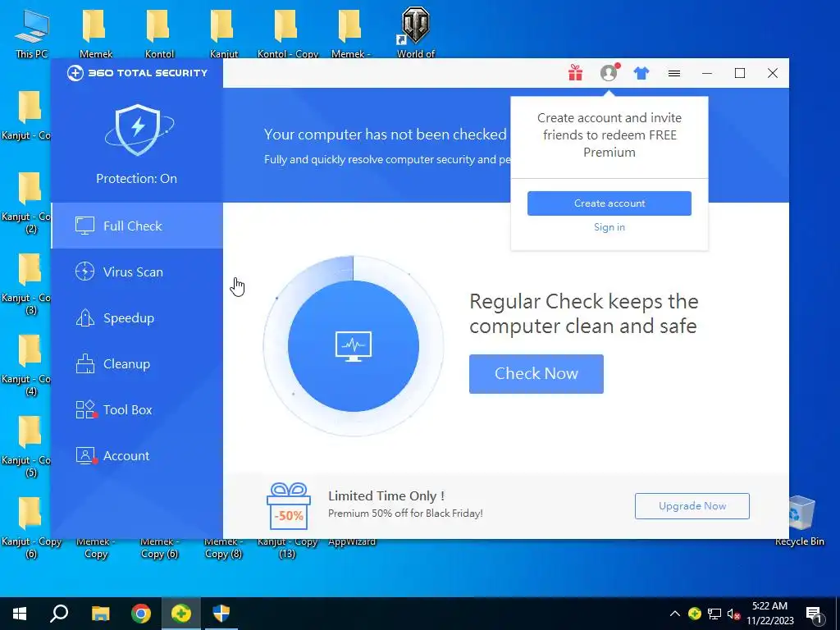840x630 pixels.
Task: Click the user account avatar icon
Action: click(609, 73)
